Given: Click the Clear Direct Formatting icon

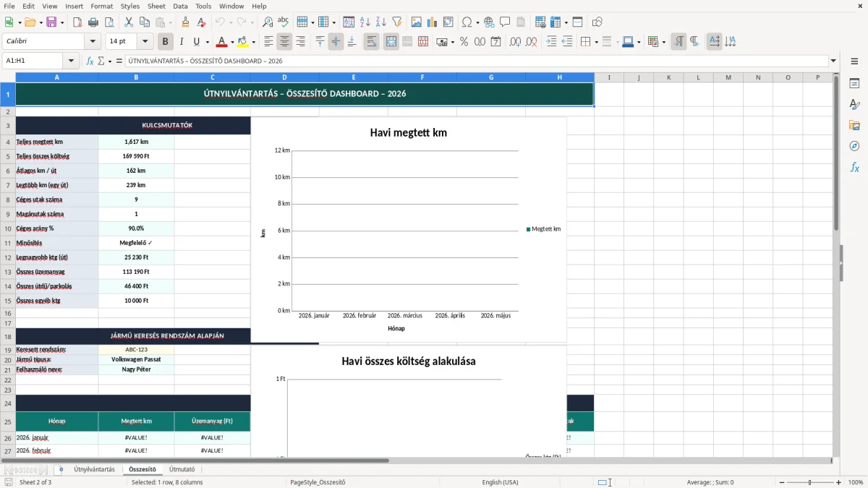Looking at the screenshot, I should pyautogui.click(x=202, y=22).
